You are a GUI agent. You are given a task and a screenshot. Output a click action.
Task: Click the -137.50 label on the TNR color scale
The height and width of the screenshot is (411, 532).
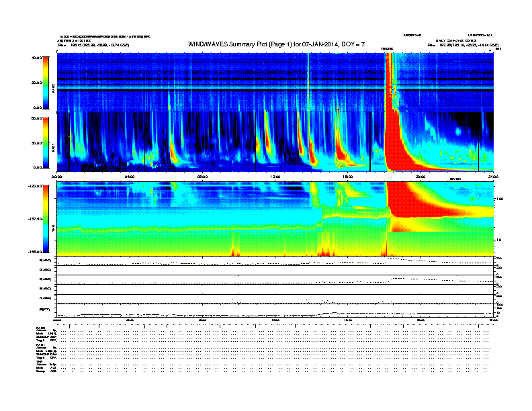click(x=36, y=219)
